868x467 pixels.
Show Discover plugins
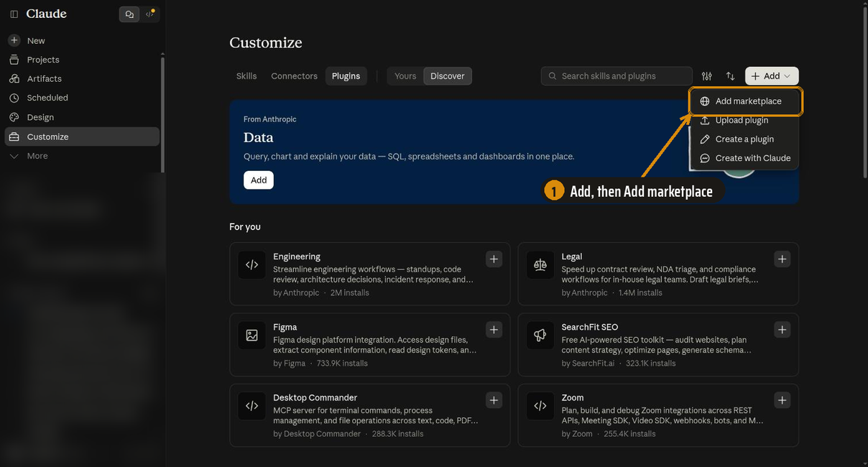(448, 76)
